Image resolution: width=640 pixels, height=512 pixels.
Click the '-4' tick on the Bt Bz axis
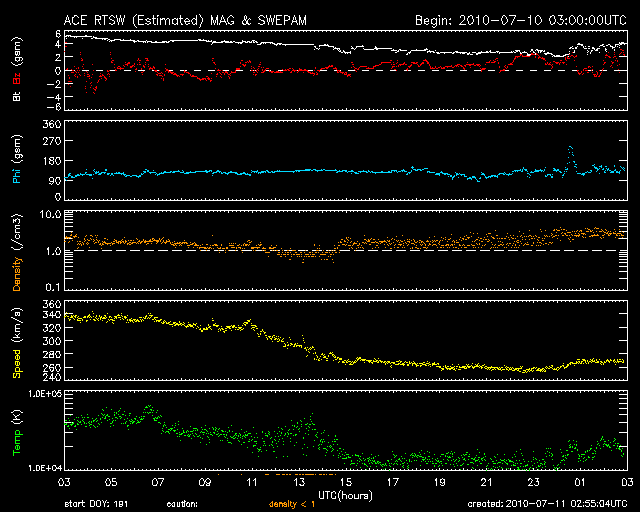[x=54, y=97]
